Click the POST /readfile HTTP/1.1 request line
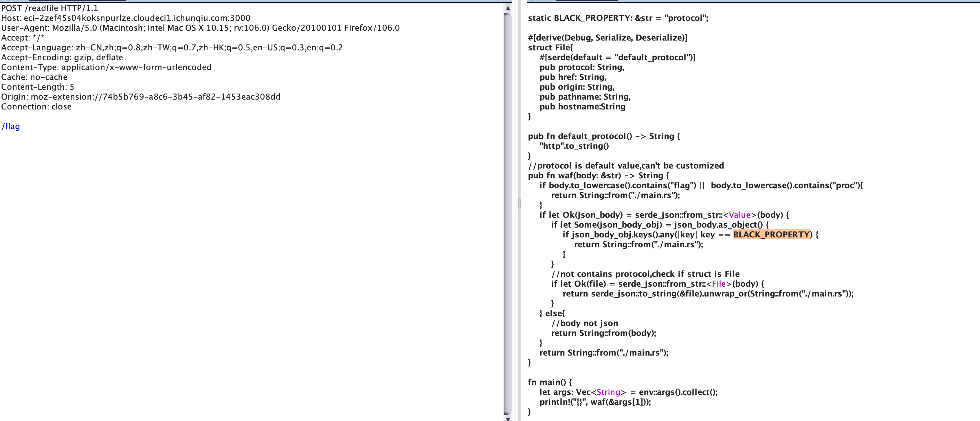Image resolution: width=980 pixels, height=421 pixels. tap(49, 8)
